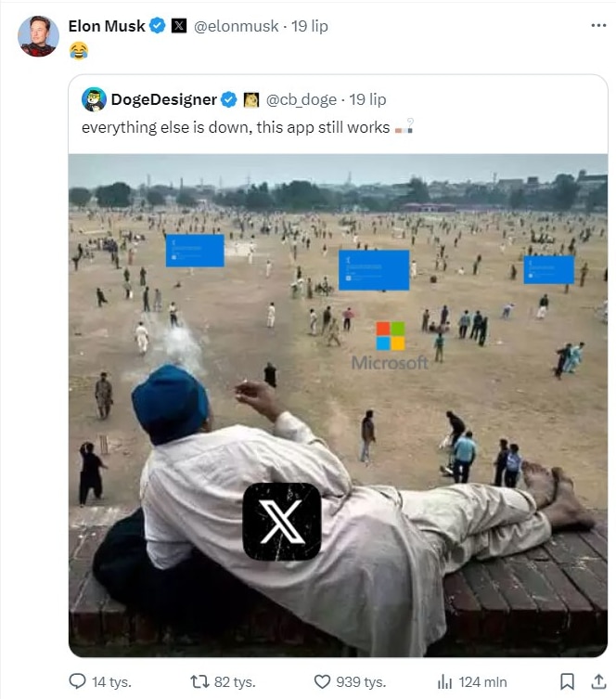Open the reply icon with 14 tys.
The width and height of the screenshot is (616, 699).
pyautogui.click(x=78, y=681)
